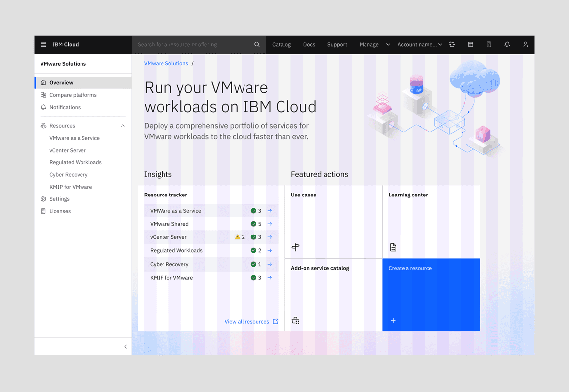Open the switcher icon beside account name
Screen dimensions: 569x392
point(452,44)
